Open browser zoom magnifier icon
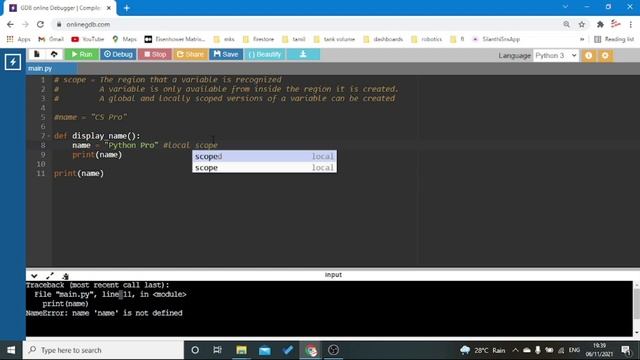 567,24
